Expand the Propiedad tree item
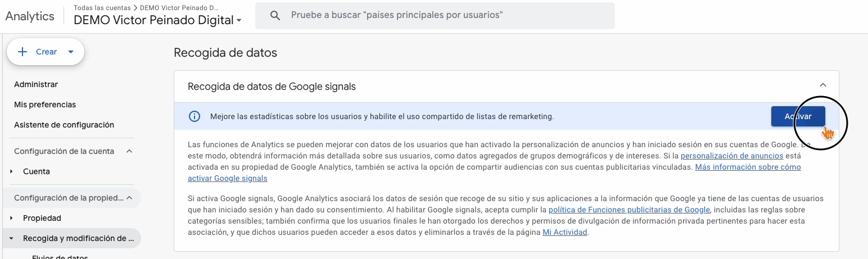This screenshot has height=259, width=868. 12,218
